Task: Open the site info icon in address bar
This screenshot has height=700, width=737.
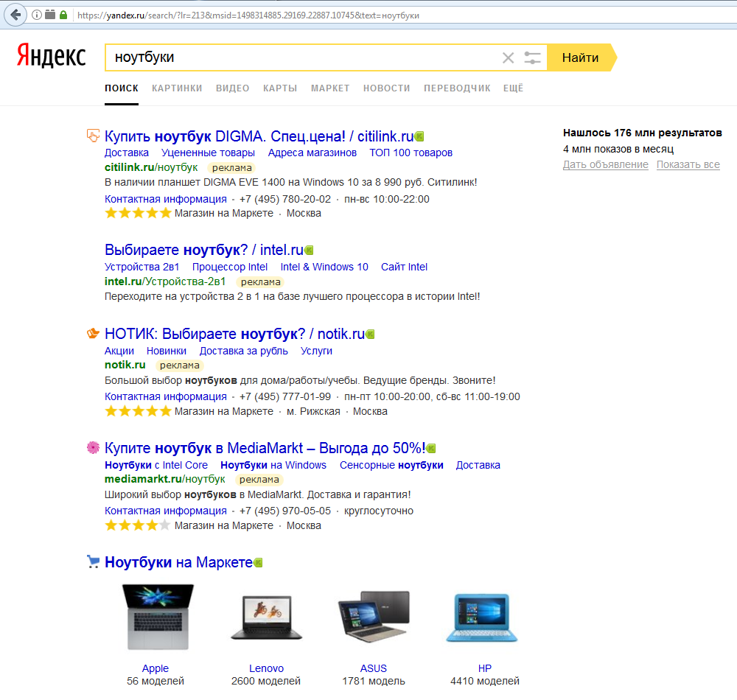Action: pos(36,15)
